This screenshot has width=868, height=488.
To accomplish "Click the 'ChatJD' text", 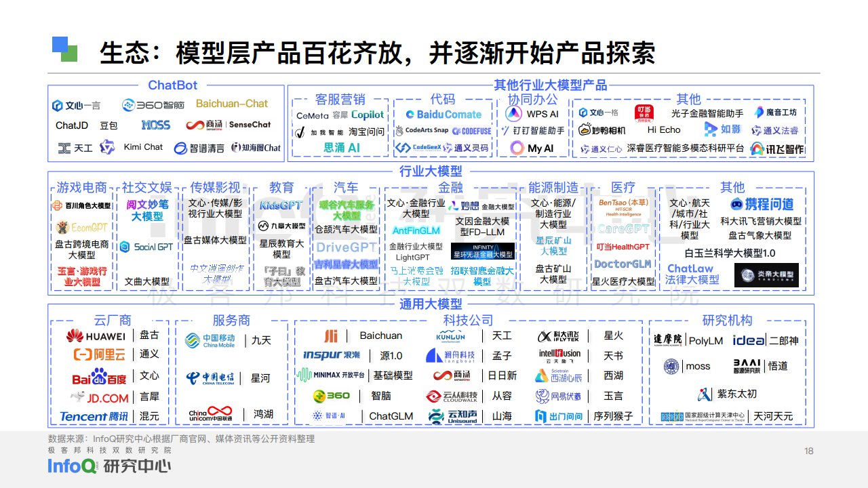I will 72,125.
